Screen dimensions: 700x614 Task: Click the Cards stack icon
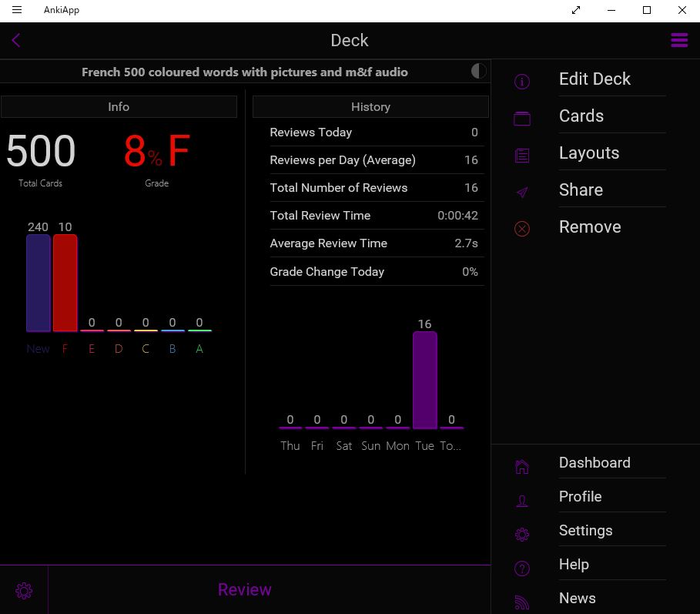522,119
